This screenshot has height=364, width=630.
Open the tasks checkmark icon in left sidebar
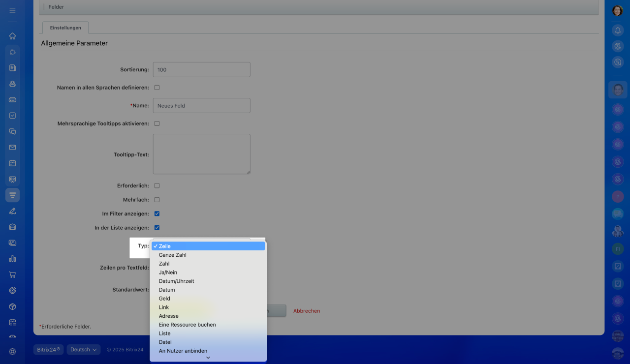click(13, 116)
